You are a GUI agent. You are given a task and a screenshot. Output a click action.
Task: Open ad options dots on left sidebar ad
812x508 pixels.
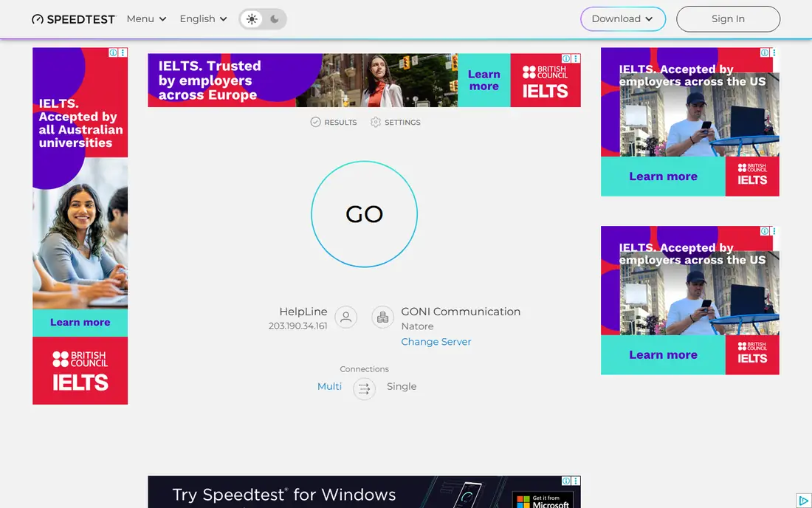[x=123, y=52]
